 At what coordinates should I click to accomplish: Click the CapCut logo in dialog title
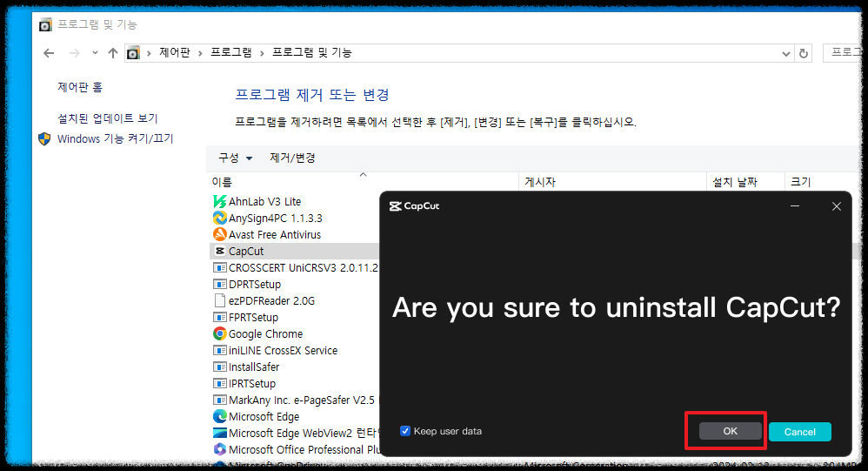[415, 206]
